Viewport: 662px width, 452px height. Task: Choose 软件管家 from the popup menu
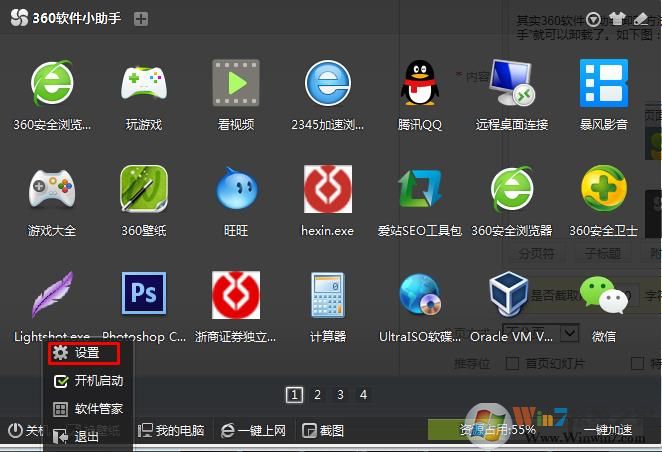click(x=88, y=409)
